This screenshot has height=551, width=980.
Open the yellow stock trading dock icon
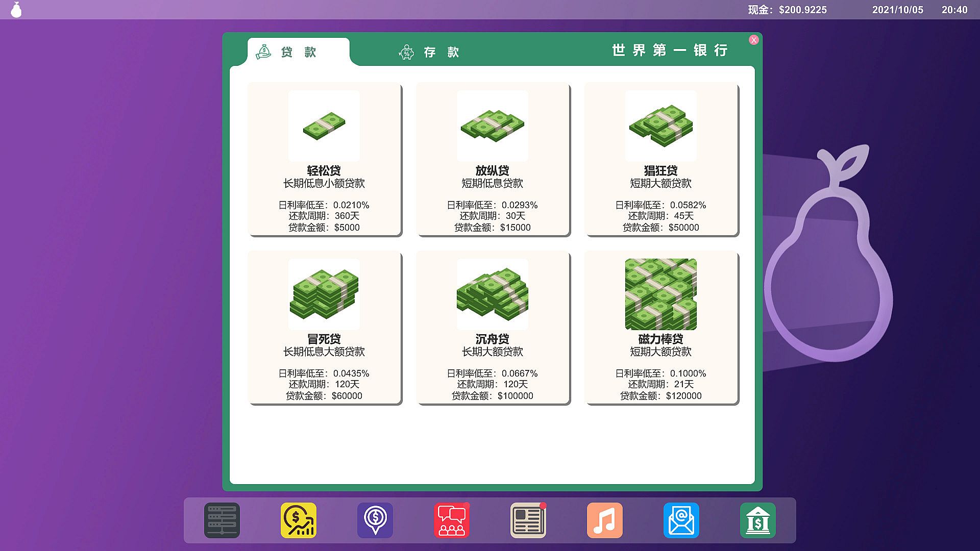point(299,520)
